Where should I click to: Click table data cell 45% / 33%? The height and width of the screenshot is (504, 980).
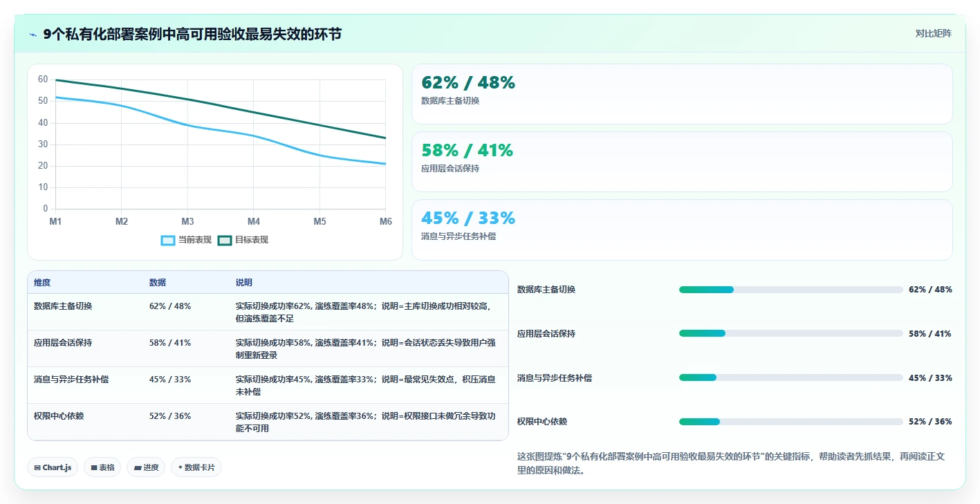point(170,379)
